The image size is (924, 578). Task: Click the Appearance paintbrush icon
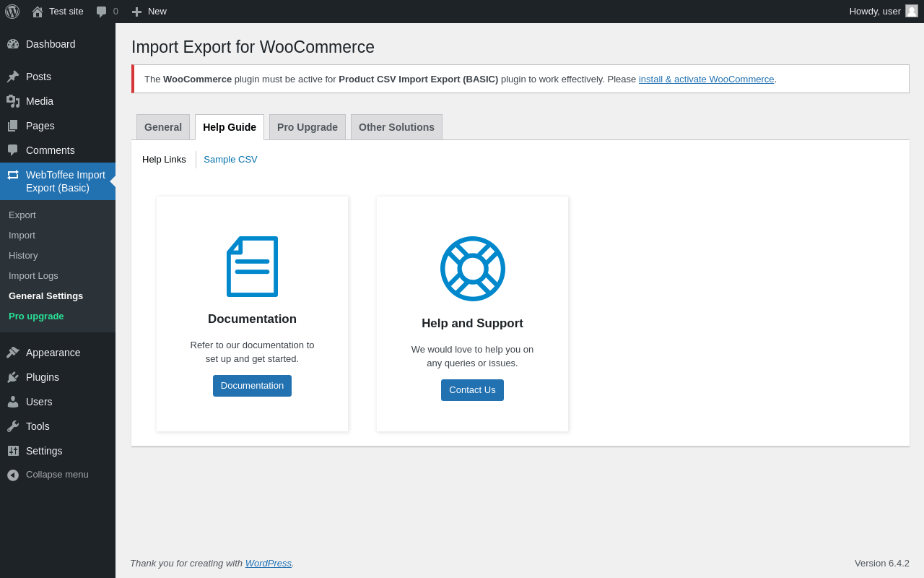coord(13,353)
